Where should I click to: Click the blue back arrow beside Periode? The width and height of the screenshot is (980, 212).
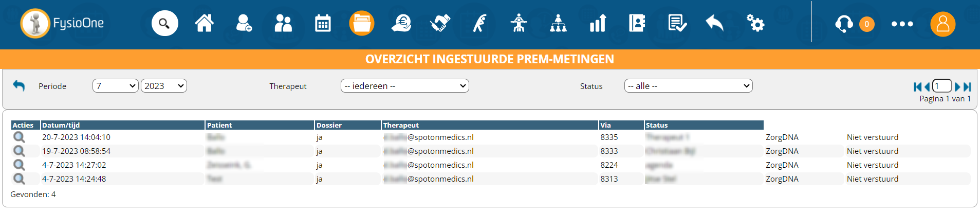click(x=19, y=86)
